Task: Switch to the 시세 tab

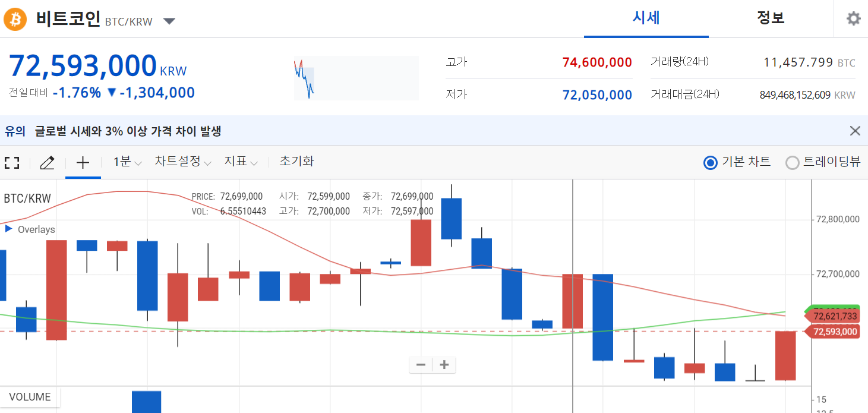Action: coord(646,18)
